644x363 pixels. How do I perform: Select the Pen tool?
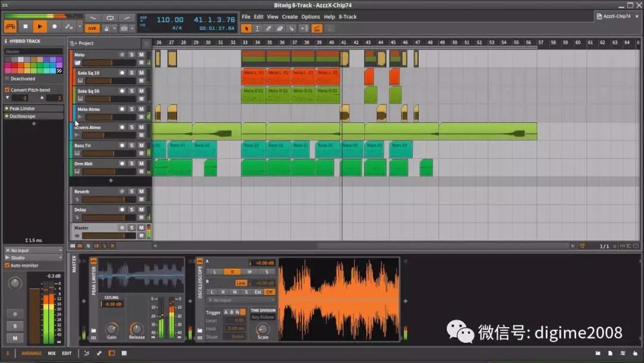click(x=268, y=29)
